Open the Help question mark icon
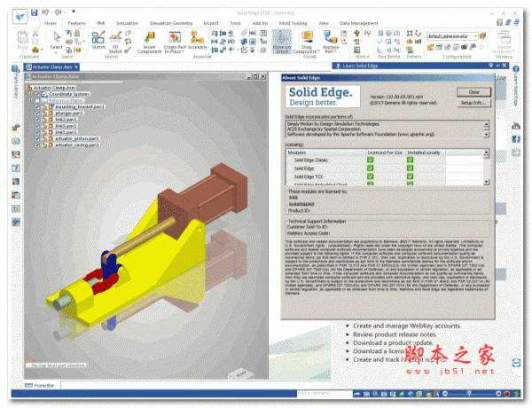This screenshot has width=532, height=408. [499, 23]
